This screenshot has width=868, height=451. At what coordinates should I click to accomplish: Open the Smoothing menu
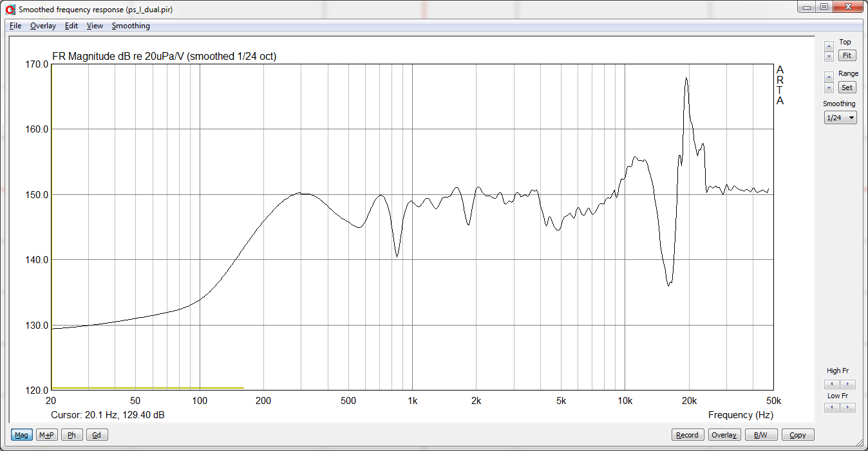tap(131, 26)
